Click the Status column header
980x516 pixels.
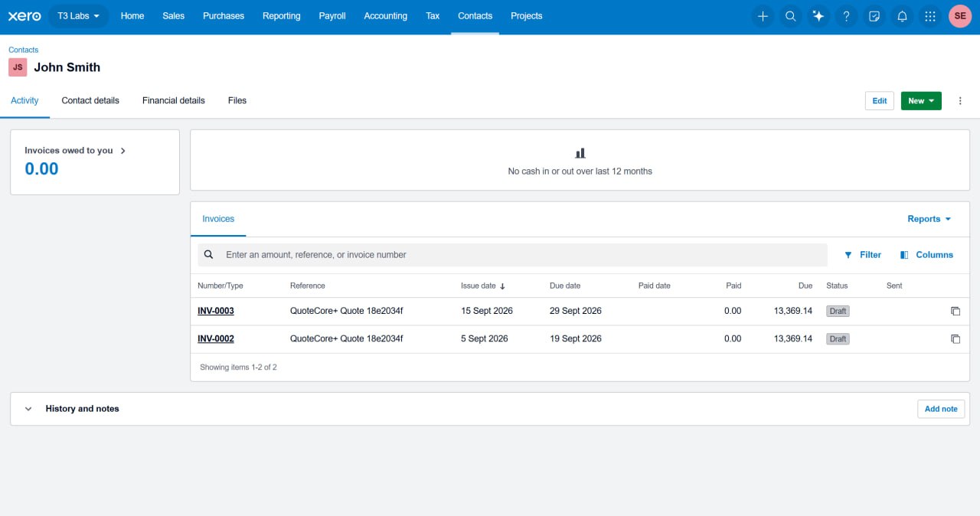(837, 286)
